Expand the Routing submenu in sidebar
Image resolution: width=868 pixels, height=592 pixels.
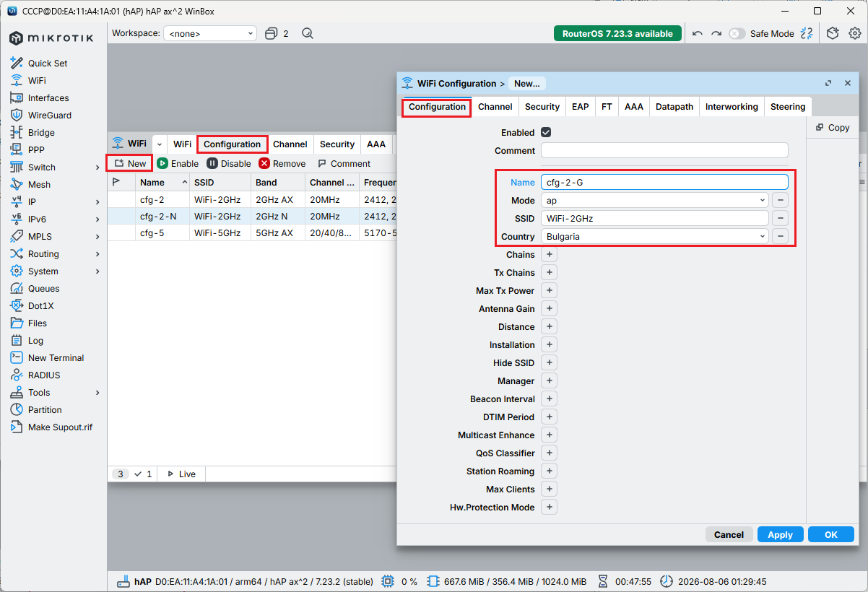pyautogui.click(x=97, y=253)
